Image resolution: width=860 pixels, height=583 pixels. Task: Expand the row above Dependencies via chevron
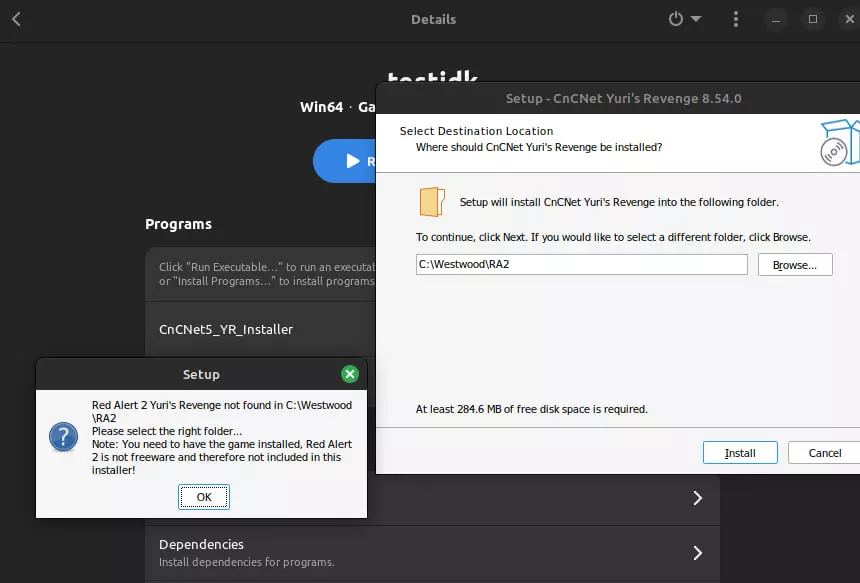(697, 498)
